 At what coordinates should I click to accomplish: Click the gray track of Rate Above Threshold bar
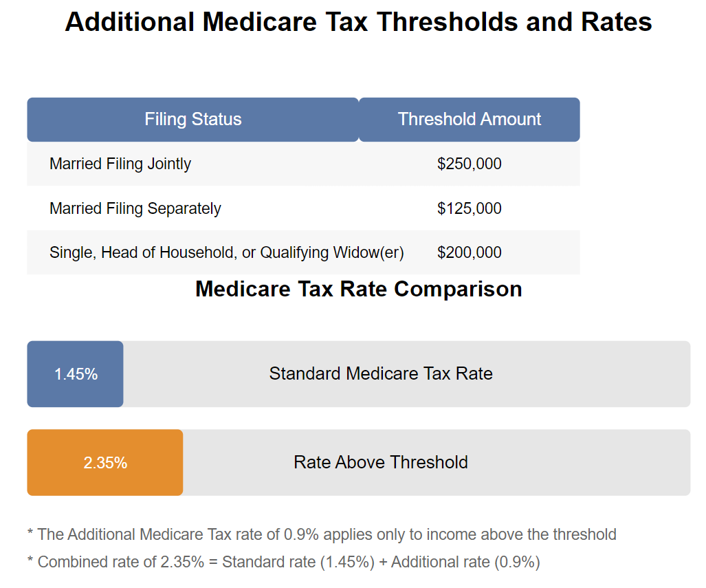[437, 463]
